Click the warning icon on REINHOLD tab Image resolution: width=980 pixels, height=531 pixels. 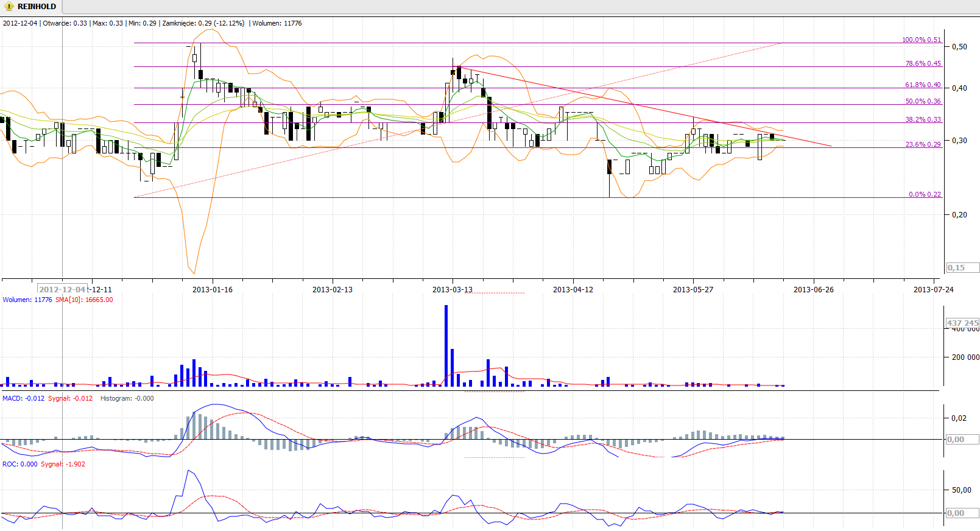(x=9, y=7)
